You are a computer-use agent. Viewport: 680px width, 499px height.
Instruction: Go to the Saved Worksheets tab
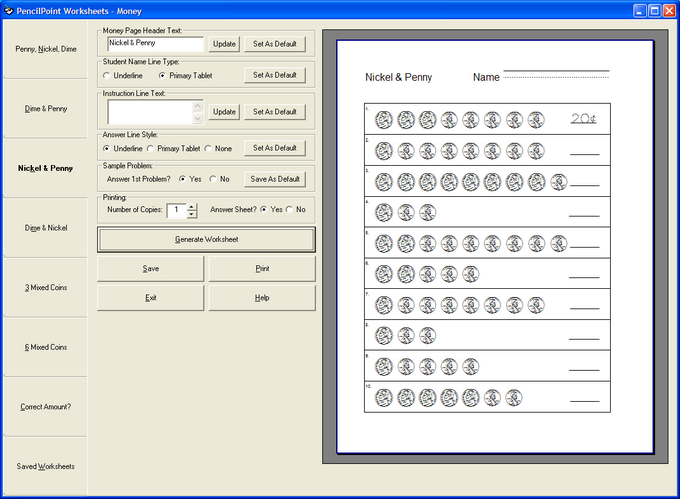pos(44,466)
